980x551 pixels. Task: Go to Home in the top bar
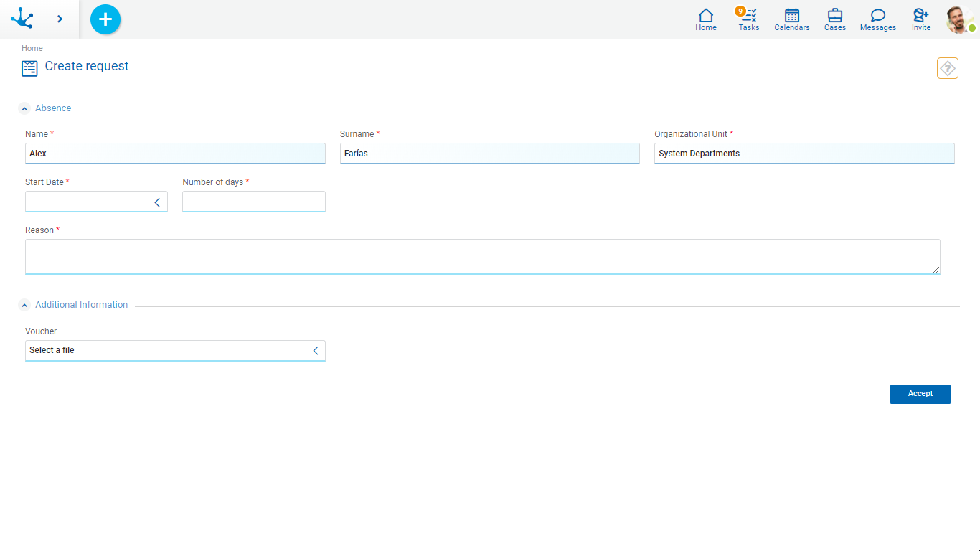[706, 19]
